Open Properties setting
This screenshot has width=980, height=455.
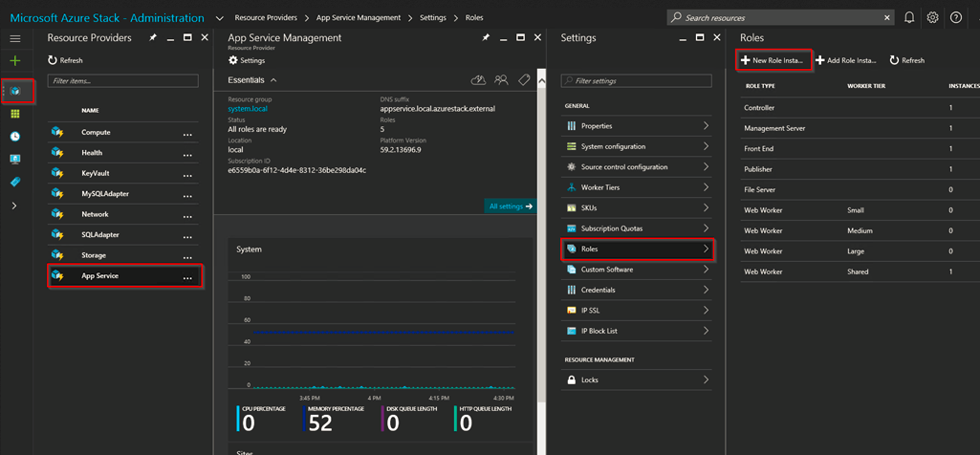pyautogui.click(x=636, y=125)
